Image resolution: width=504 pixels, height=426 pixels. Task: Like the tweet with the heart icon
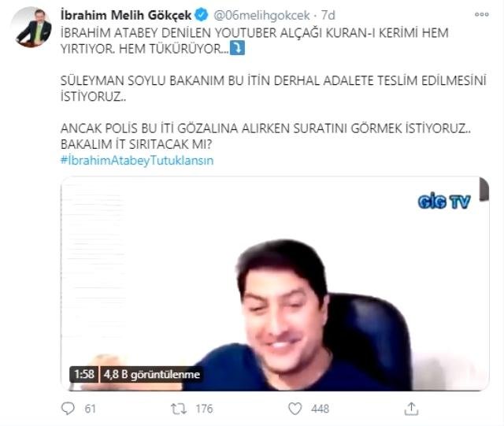[295, 409]
